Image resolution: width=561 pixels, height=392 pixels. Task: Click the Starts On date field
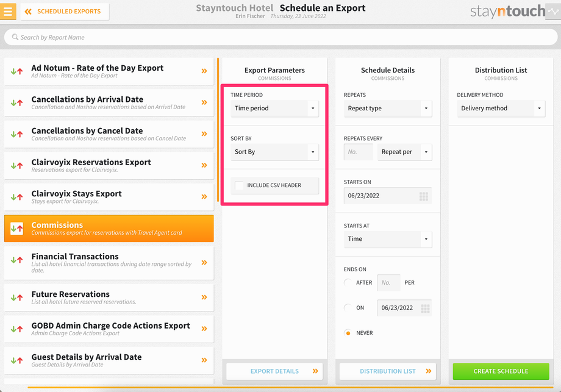388,196
